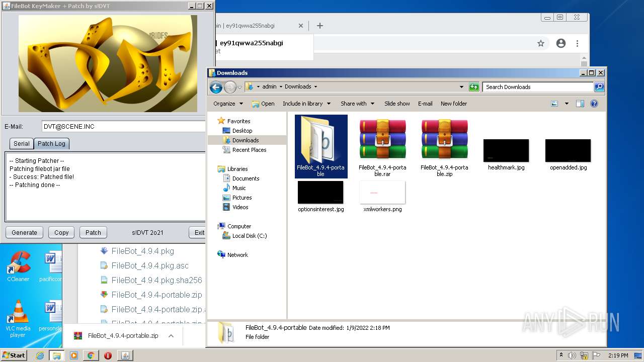This screenshot has height=362, width=644.
Task: Open the download item options chevron in Chrome
Action: coord(171,336)
